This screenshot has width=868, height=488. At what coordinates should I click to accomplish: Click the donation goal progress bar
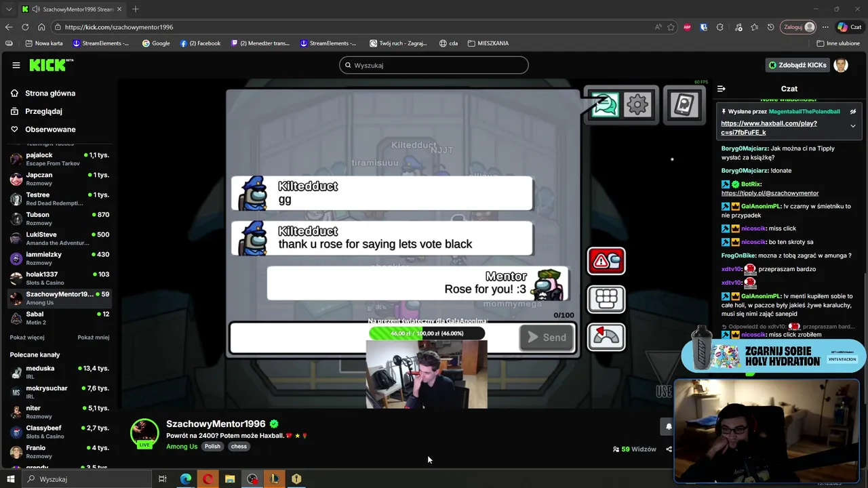click(x=427, y=333)
